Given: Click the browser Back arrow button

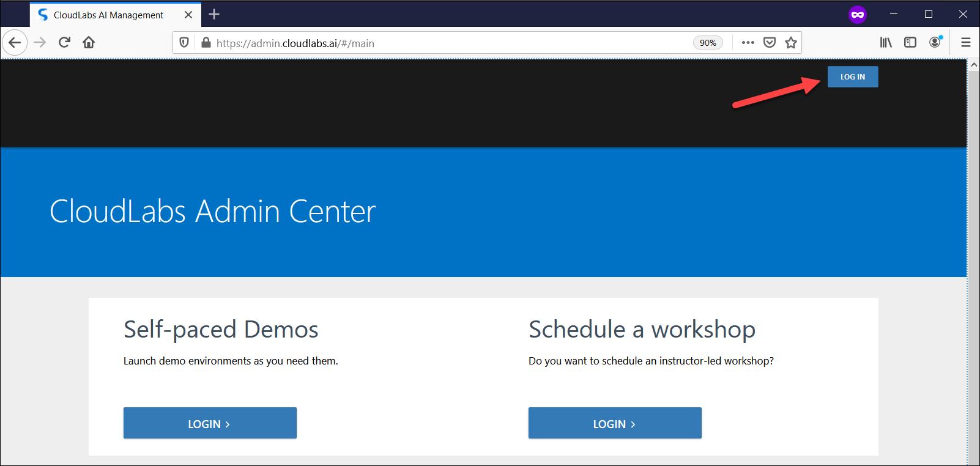Looking at the screenshot, I should pyautogui.click(x=15, y=42).
